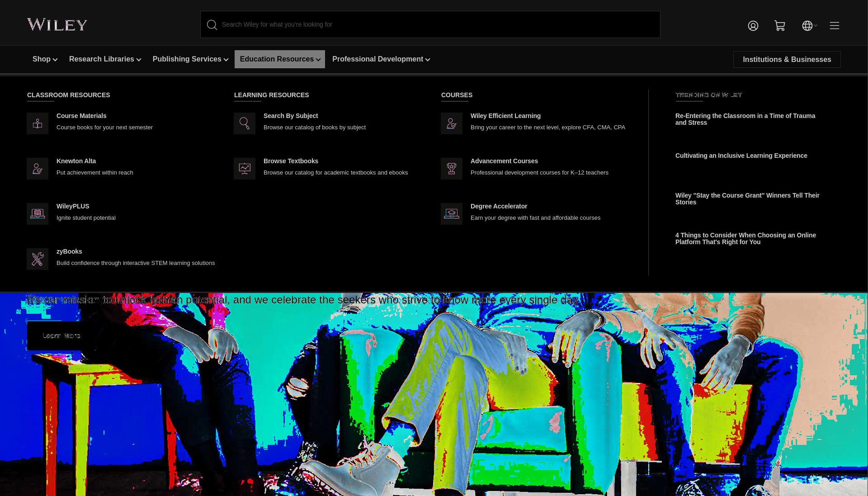
Task: Expand the Research Libraries menu
Action: [x=105, y=59]
